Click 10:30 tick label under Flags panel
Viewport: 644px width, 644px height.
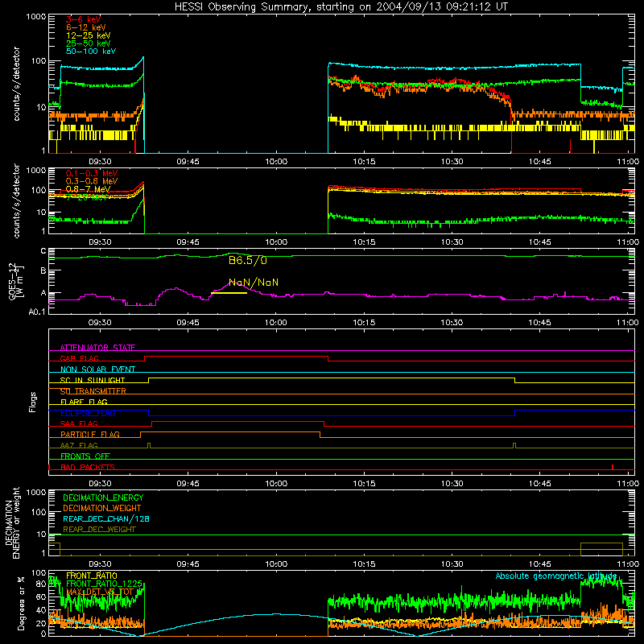(x=452, y=484)
